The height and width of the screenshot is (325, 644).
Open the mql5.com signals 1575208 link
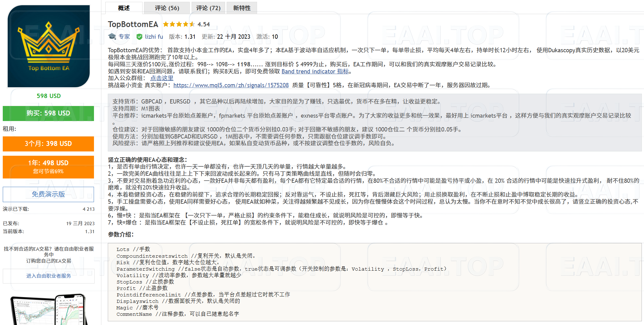coord(231,85)
